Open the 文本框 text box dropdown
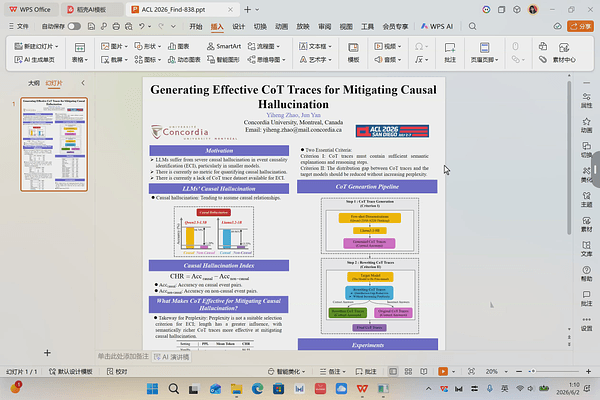Image resolution: width=600 pixels, height=400 pixels. coord(315,46)
